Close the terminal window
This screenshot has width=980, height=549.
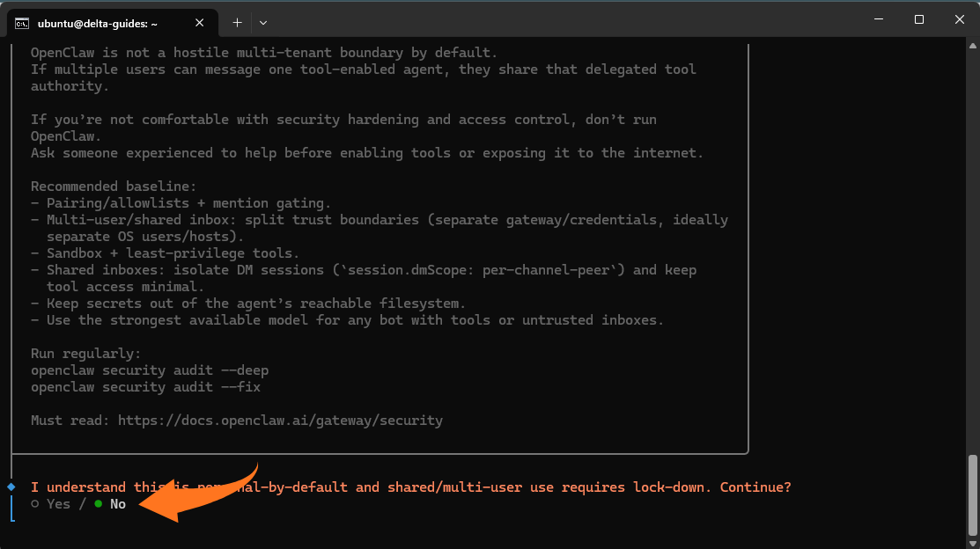(959, 19)
